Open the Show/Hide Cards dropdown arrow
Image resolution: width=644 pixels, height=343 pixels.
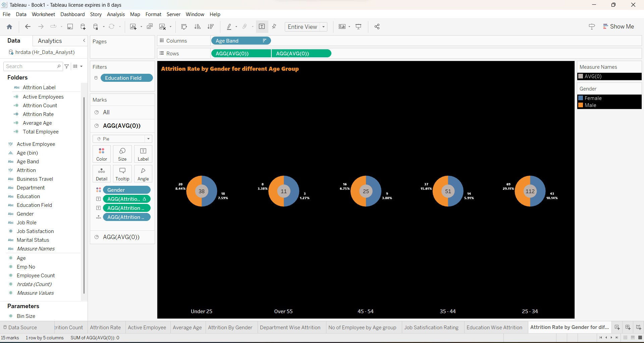(349, 26)
